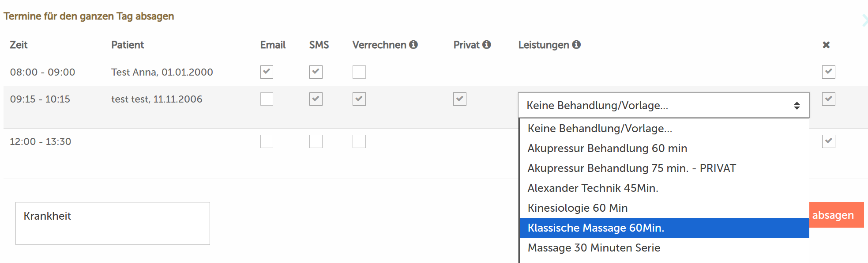Click the up-down arrows on Leistungen select
This screenshot has height=263, width=868.
coord(797,106)
